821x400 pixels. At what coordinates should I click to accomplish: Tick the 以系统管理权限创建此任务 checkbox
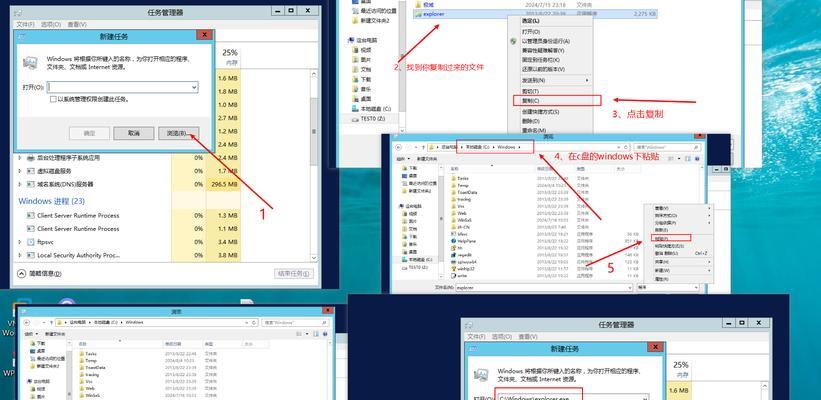(53, 99)
